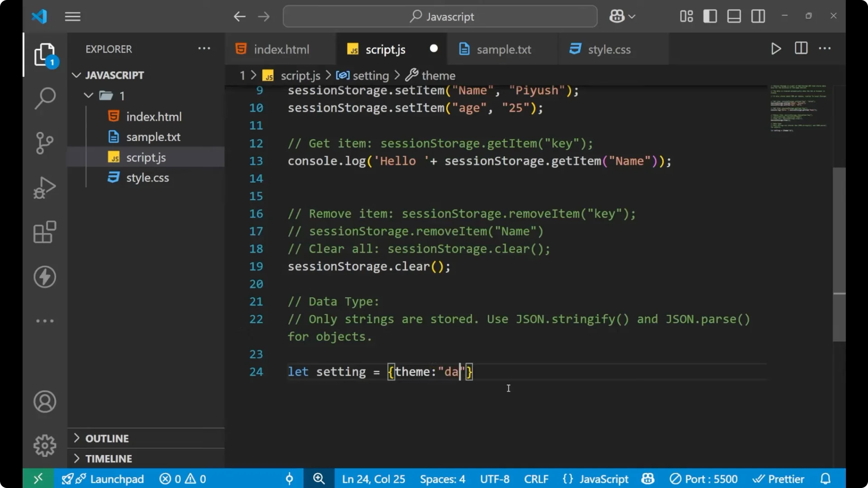The height and width of the screenshot is (488, 868).
Task: Toggle the primary sidebar visibility
Action: click(x=710, y=16)
